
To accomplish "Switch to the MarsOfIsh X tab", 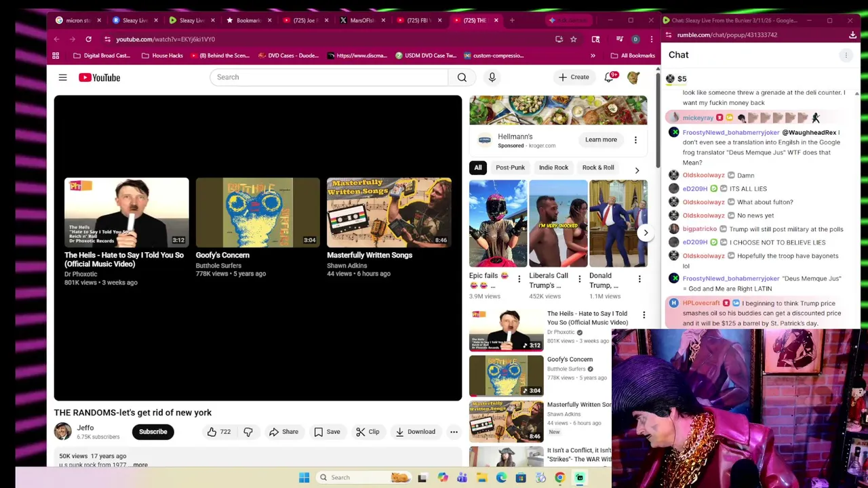I will click(x=361, y=20).
